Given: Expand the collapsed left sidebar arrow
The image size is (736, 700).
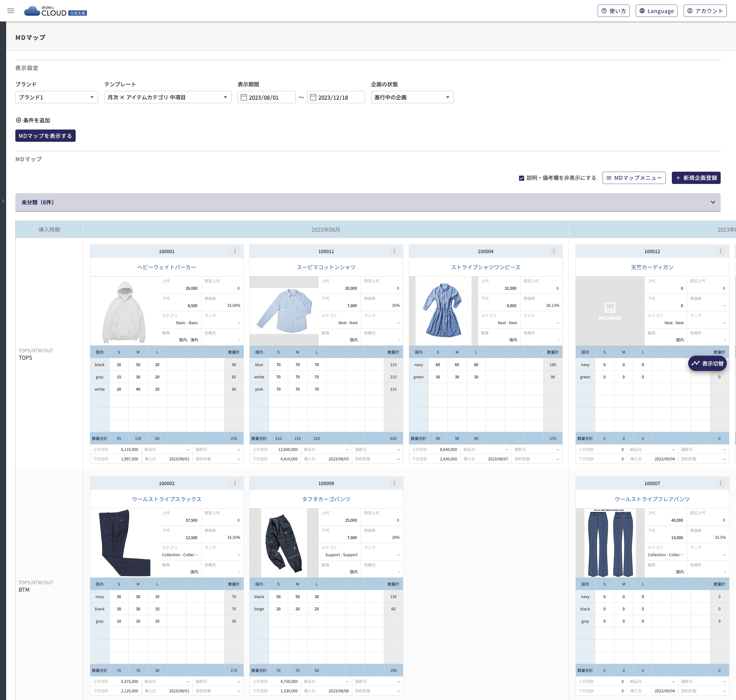Looking at the screenshot, I should [3, 201].
